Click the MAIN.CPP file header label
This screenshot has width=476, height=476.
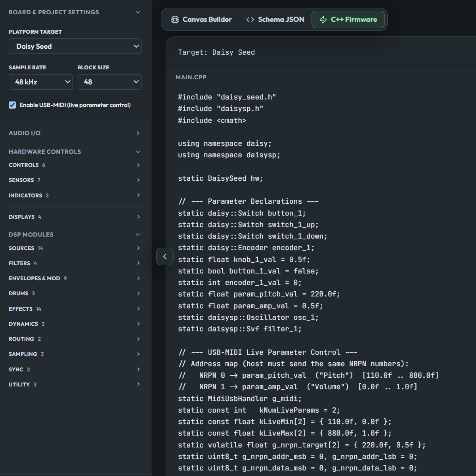pyautogui.click(x=191, y=77)
